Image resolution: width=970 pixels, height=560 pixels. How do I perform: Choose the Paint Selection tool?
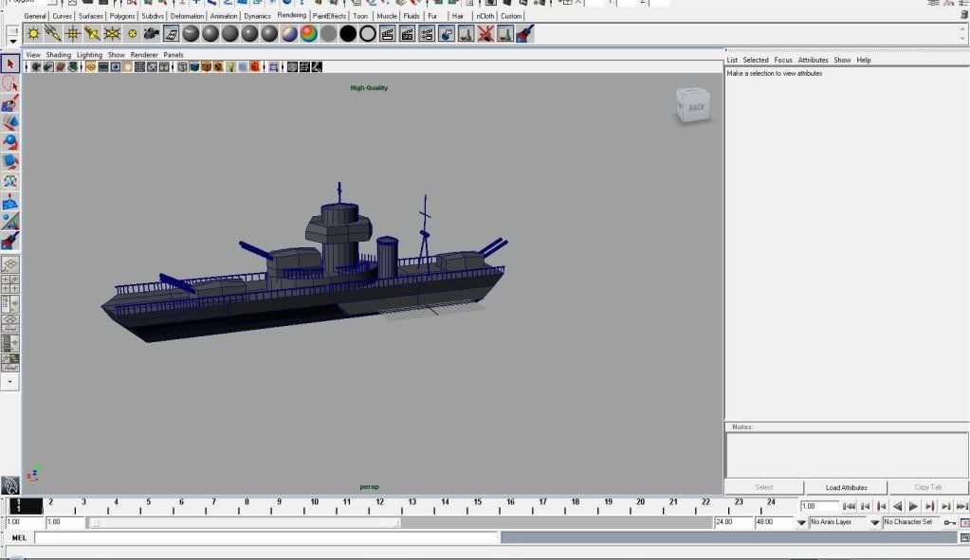[x=9, y=103]
